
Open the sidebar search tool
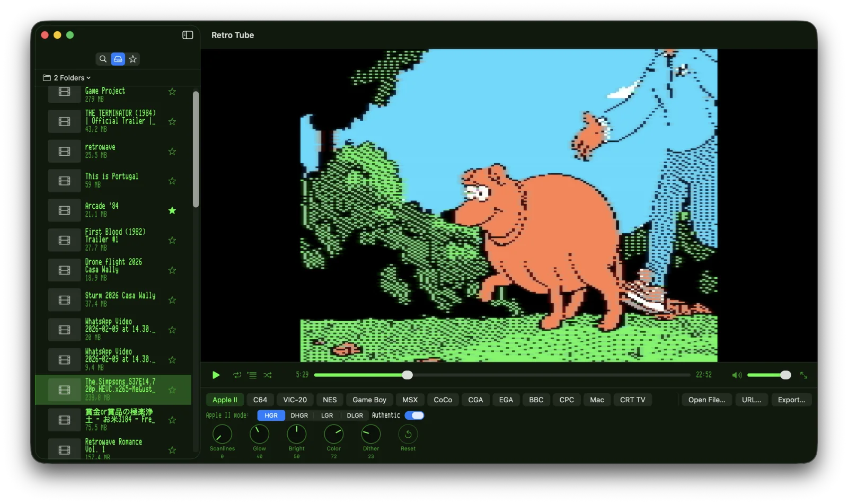[103, 59]
